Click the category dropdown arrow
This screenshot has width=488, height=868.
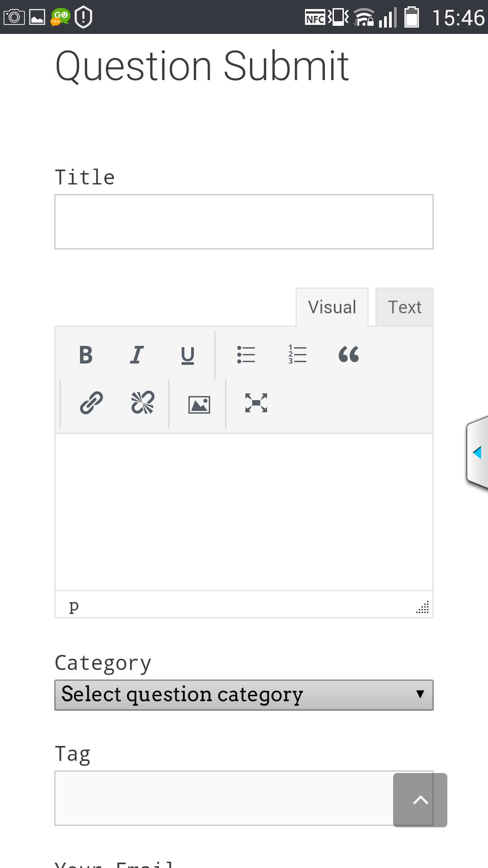pos(420,694)
